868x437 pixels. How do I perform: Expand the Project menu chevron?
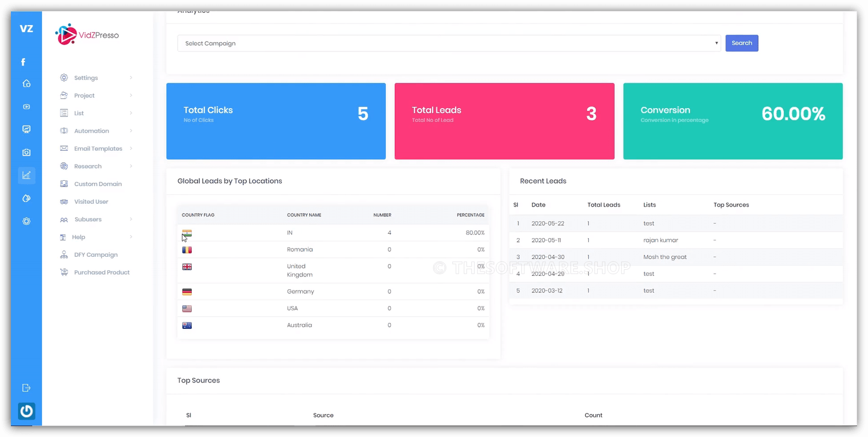(131, 95)
